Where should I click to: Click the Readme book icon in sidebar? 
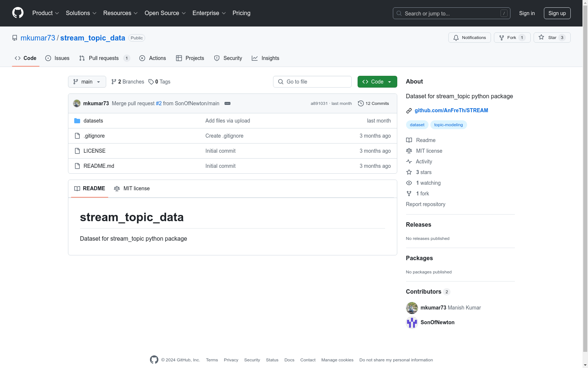coord(409,140)
